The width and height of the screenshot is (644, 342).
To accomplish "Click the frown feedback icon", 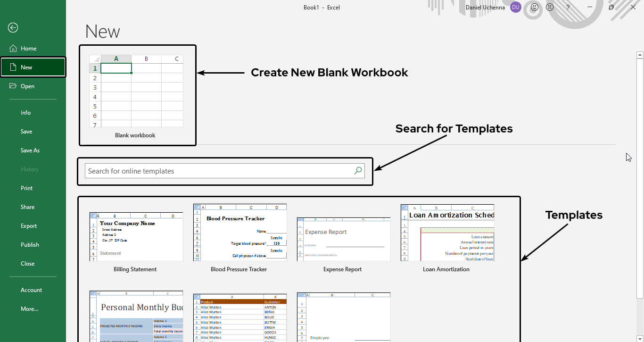I will (550, 7).
